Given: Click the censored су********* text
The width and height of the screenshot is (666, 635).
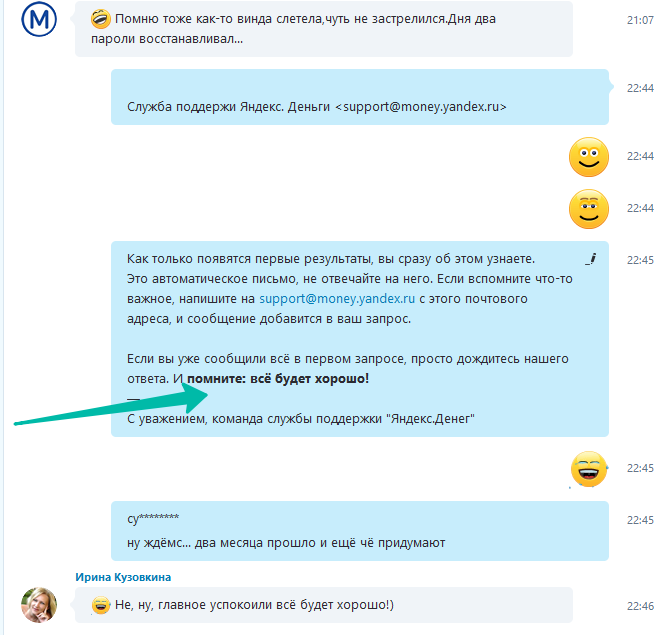Looking at the screenshot, I should tap(153, 519).
